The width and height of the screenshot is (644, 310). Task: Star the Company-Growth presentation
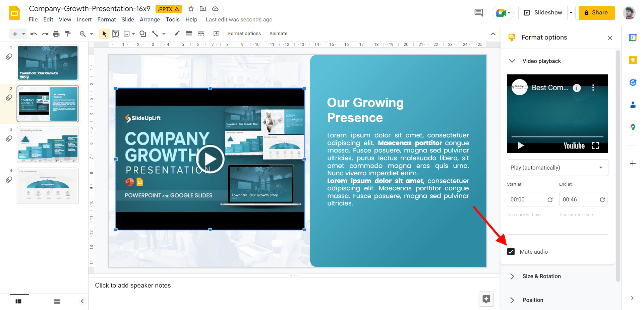[x=191, y=9]
